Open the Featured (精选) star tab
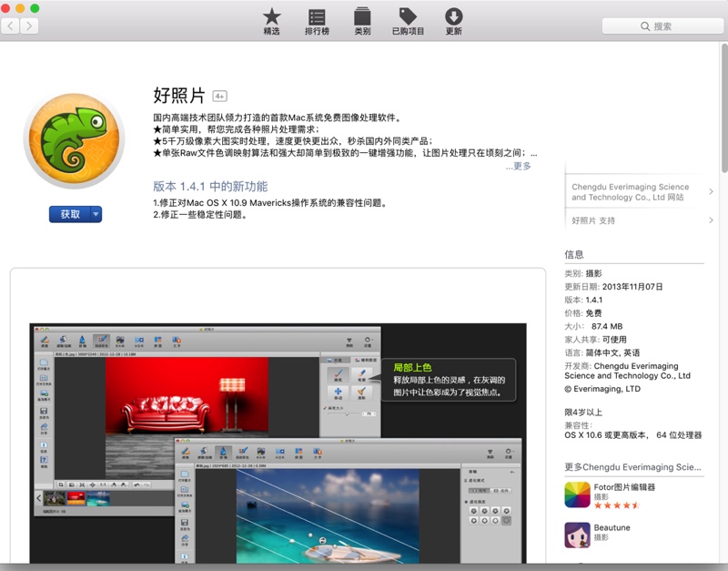728x571 pixels. pyautogui.click(x=271, y=22)
